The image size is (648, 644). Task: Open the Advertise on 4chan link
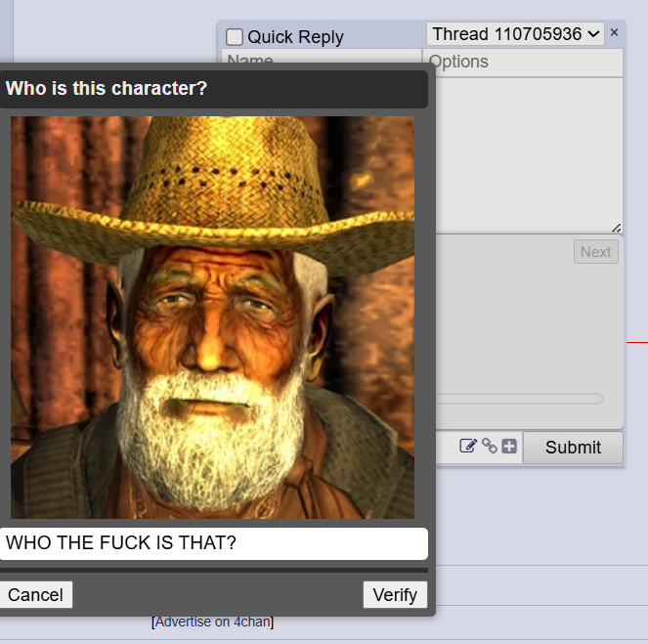pyautogui.click(x=212, y=622)
